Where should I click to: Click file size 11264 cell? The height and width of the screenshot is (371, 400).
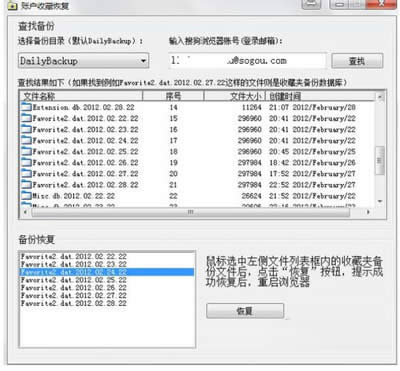251,107
